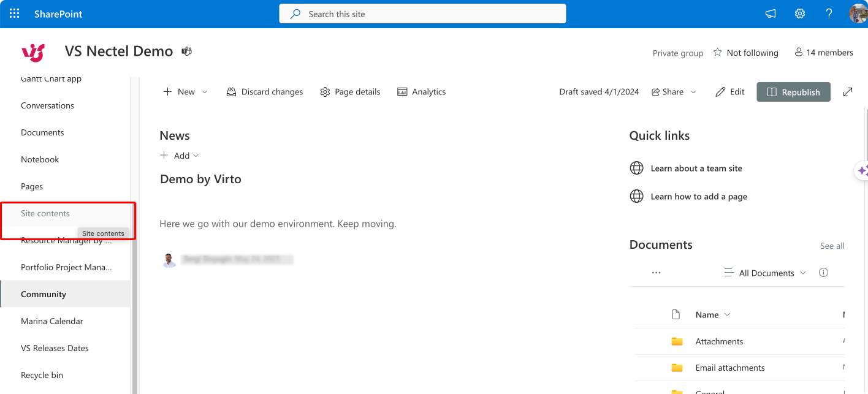Open the Help question mark icon
Viewport: 868px width, 394px height.
pyautogui.click(x=829, y=13)
